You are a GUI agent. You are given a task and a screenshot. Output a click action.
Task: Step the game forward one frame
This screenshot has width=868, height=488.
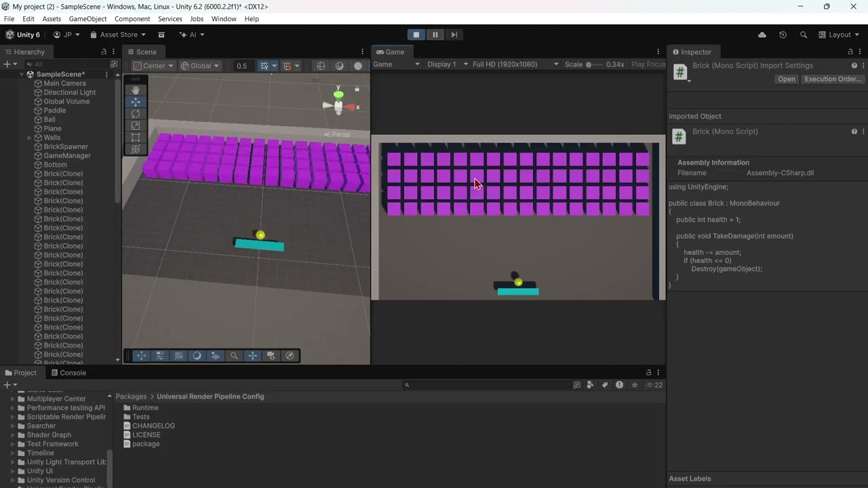tap(454, 35)
